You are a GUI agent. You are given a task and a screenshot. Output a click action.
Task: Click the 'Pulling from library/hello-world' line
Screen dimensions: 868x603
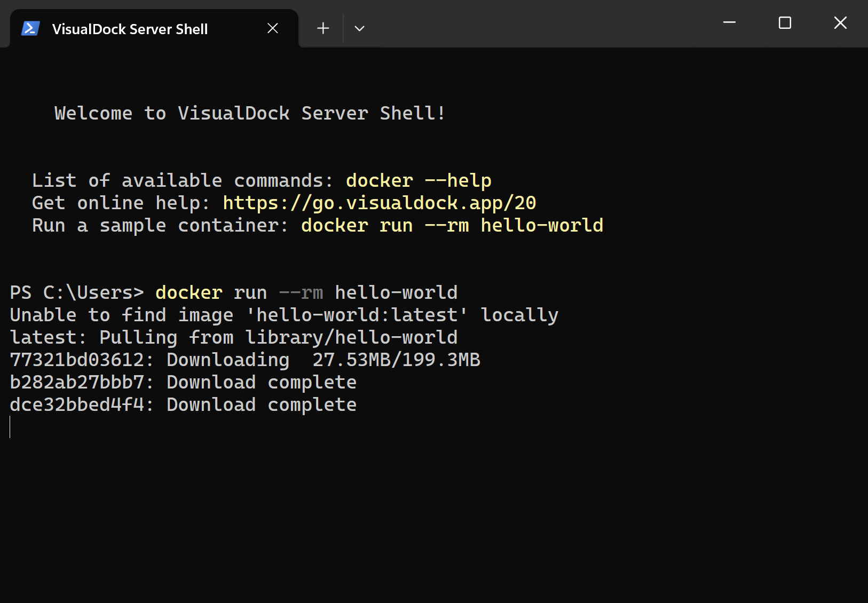point(278,337)
